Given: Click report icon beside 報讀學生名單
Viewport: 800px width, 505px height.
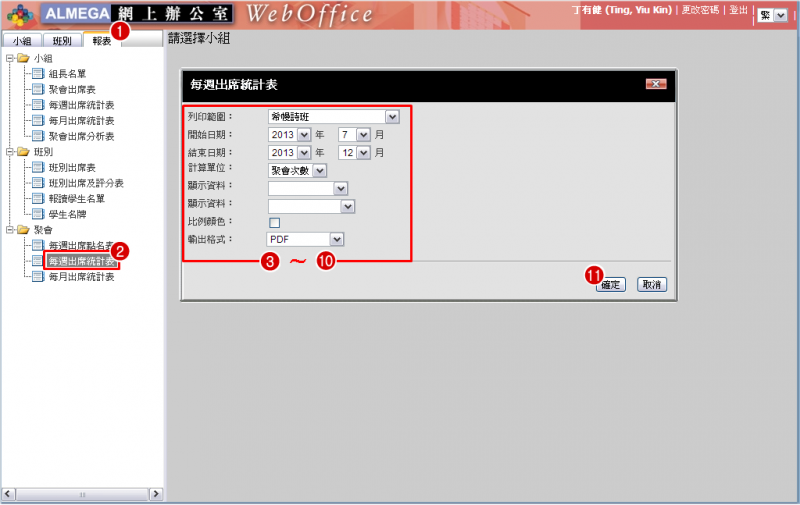Looking at the screenshot, I should point(38,198).
